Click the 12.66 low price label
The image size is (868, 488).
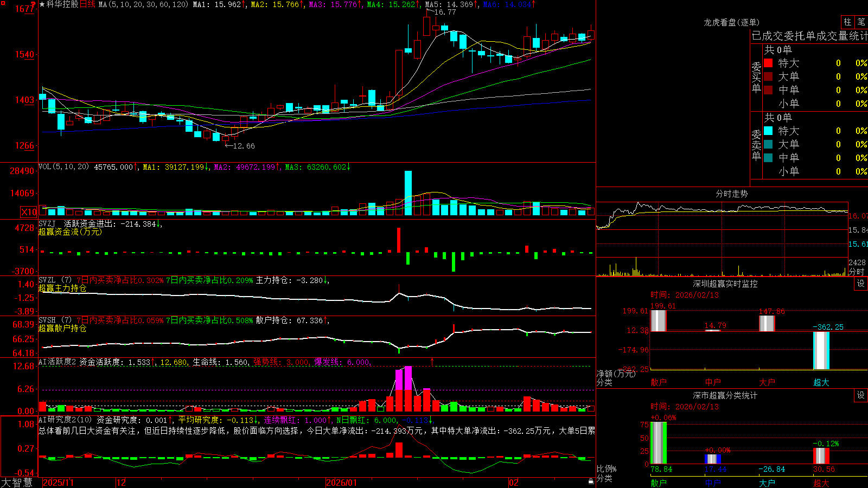(x=244, y=146)
